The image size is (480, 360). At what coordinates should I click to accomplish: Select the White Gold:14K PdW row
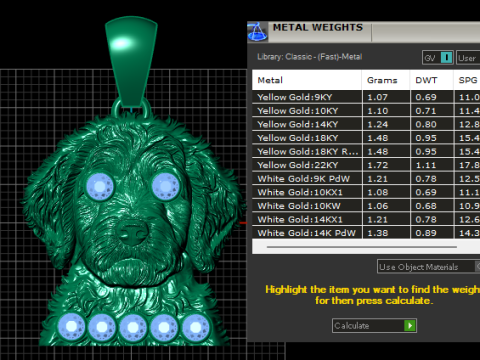click(x=366, y=233)
